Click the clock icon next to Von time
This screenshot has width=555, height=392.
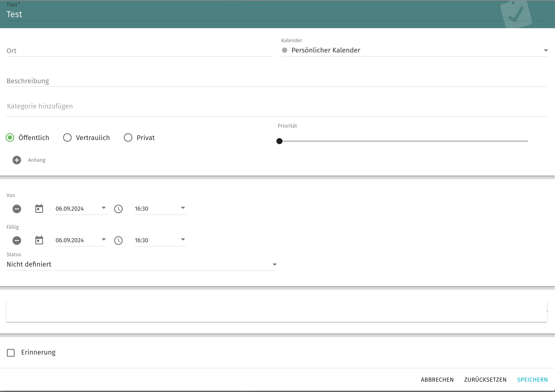point(118,209)
